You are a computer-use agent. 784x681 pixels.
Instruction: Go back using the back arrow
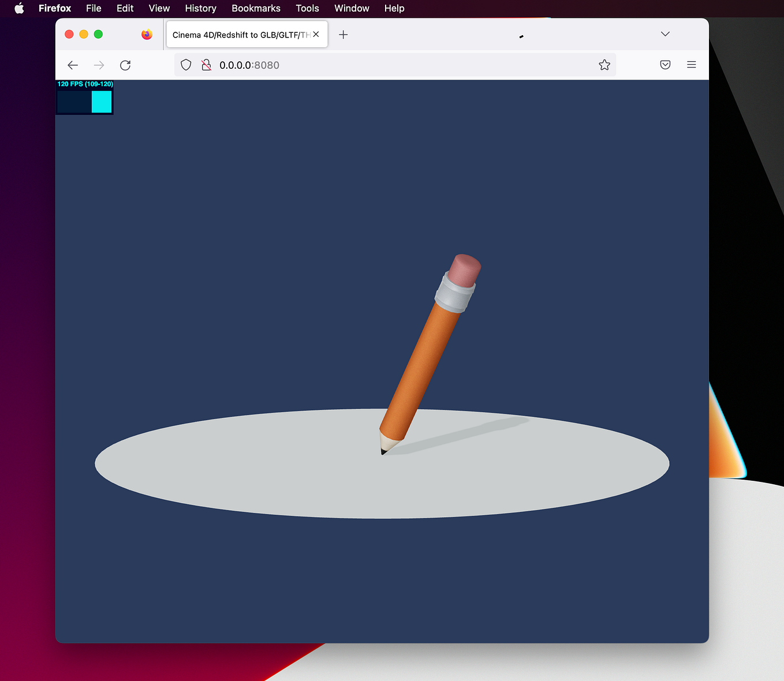73,65
